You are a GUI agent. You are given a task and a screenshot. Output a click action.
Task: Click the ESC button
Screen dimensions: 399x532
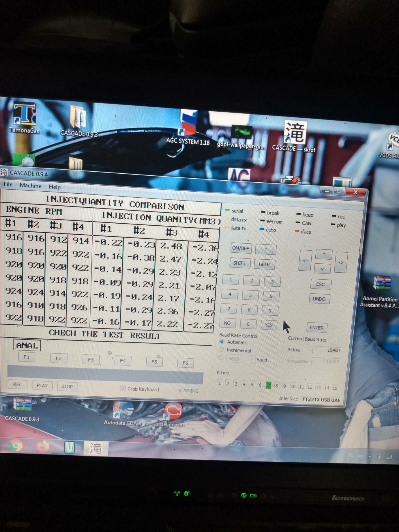pos(320,284)
